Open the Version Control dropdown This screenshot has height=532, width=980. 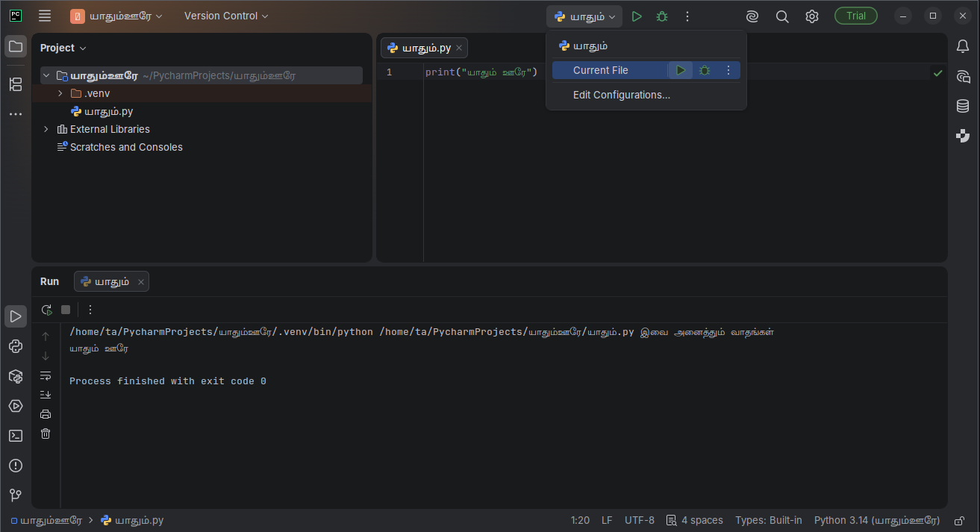[226, 16]
